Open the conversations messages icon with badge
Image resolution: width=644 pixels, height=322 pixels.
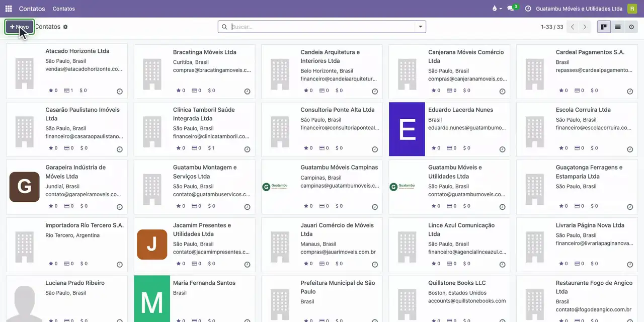pos(512,9)
